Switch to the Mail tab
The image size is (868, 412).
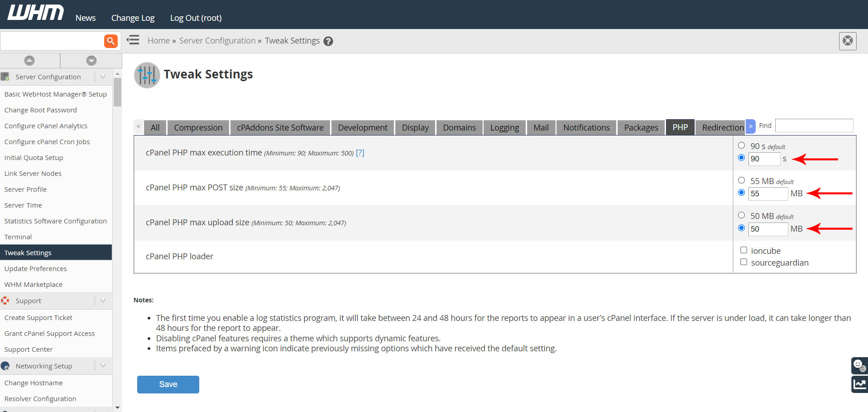pyautogui.click(x=541, y=128)
